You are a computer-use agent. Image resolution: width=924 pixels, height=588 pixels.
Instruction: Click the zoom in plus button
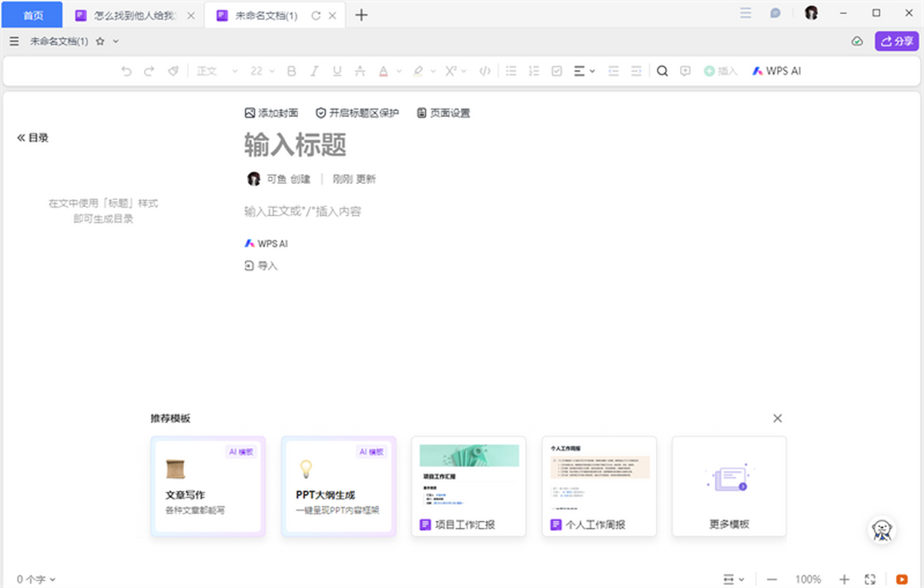[x=844, y=579]
